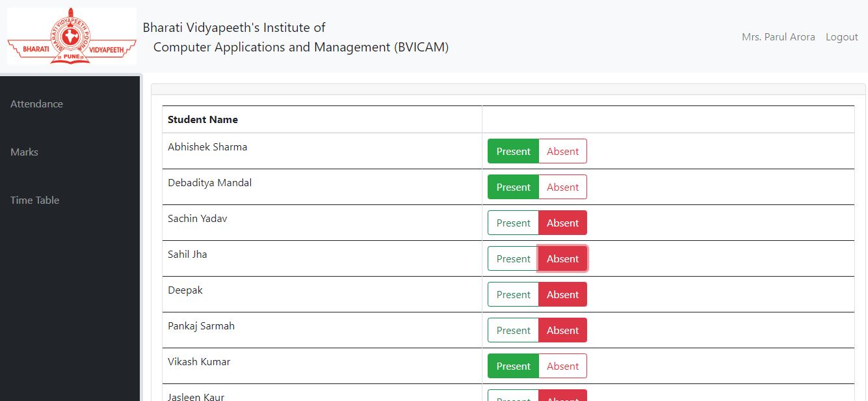
Task: Mark Sahil Jha as Present
Action: pyautogui.click(x=513, y=258)
